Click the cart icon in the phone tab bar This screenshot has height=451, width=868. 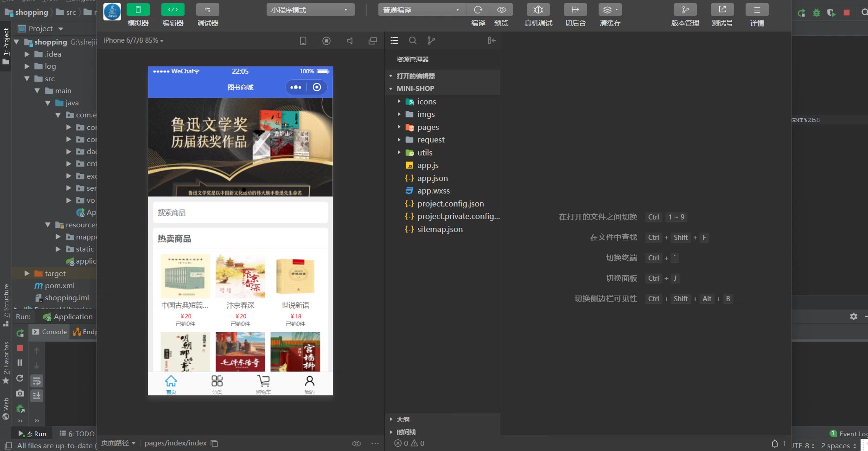point(263,381)
